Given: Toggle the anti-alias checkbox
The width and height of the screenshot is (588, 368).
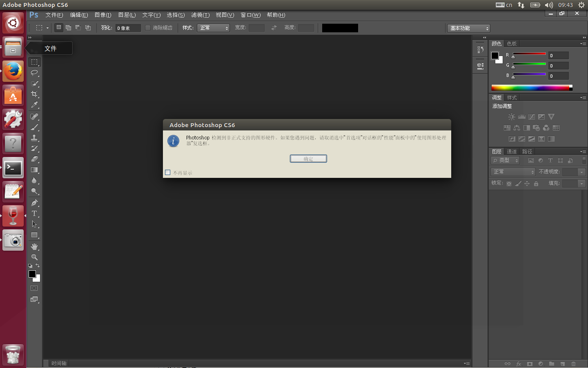Looking at the screenshot, I should pos(148,28).
